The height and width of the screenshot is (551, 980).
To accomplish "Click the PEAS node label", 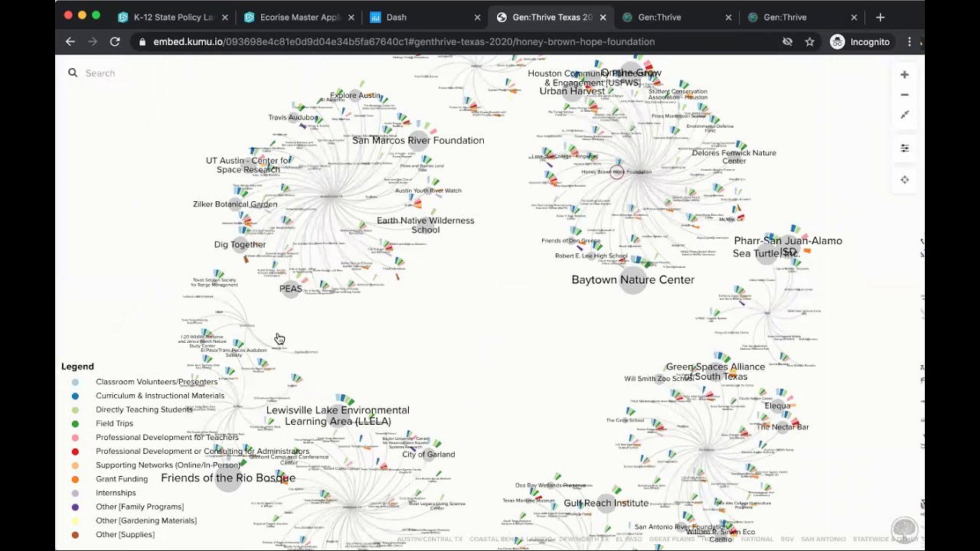I will pyautogui.click(x=291, y=289).
